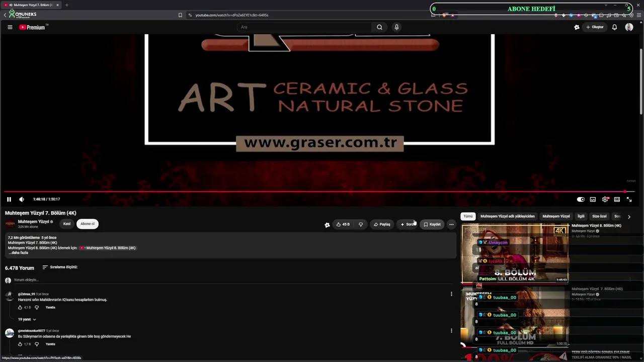Like the video with 45 B likes
The height and width of the screenshot is (362, 644).
click(x=343, y=224)
